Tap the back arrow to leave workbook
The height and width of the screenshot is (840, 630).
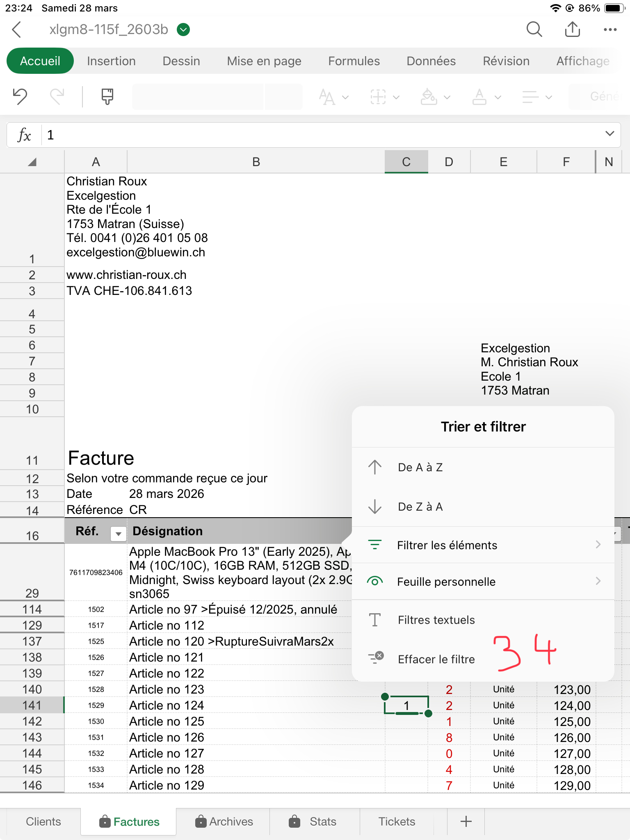pos(17,30)
